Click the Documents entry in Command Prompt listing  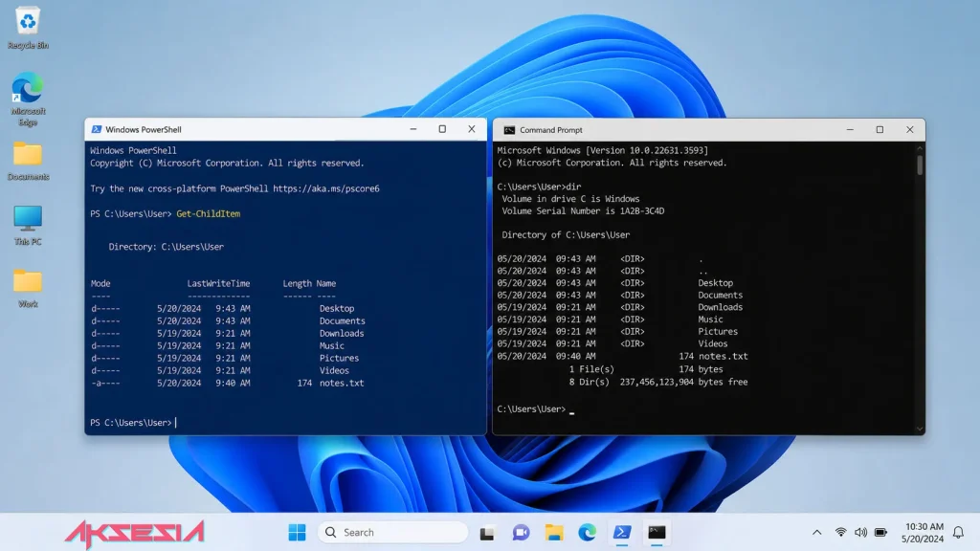click(x=720, y=295)
